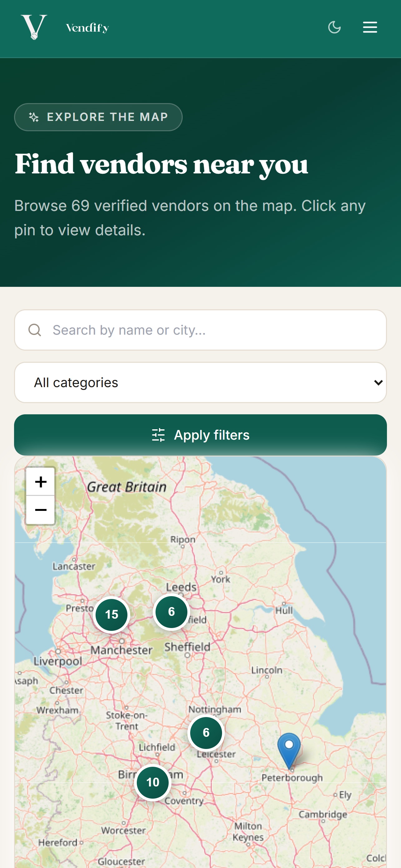Screen dimensions: 401x868
Task: Click the Lancaster label on the map
Action: (x=74, y=566)
